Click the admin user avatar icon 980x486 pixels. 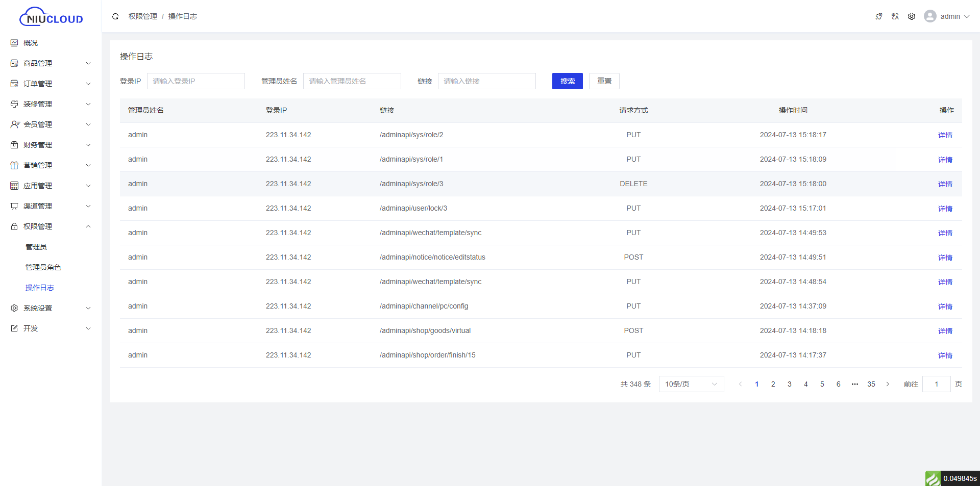(x=930, y=16)
